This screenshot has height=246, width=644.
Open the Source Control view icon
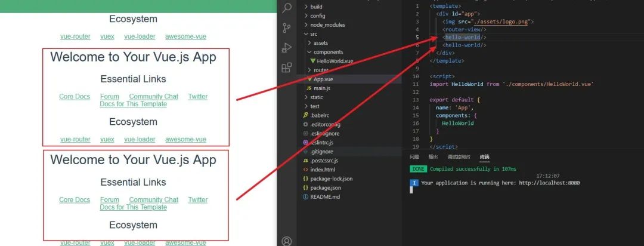287,28
